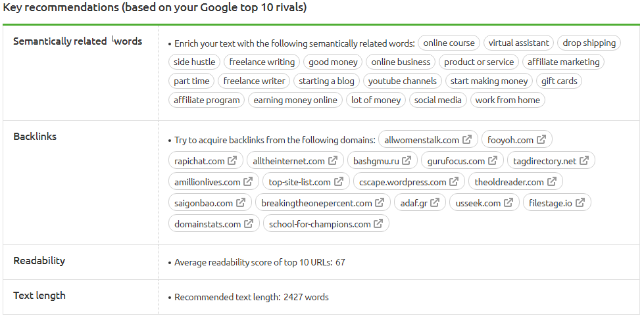Click external link icon next to tagdirectory.net

click(584, 161)
